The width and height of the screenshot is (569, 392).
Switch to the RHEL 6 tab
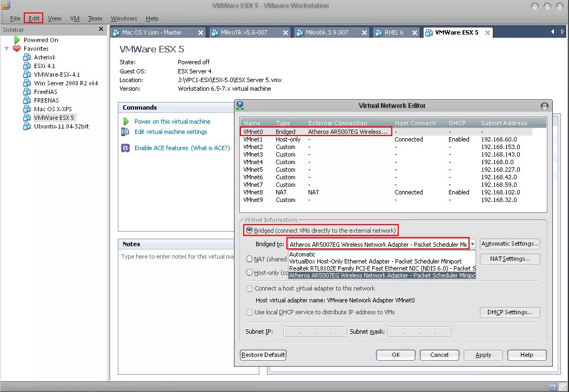pyautogui.click(x=394, y=32)
